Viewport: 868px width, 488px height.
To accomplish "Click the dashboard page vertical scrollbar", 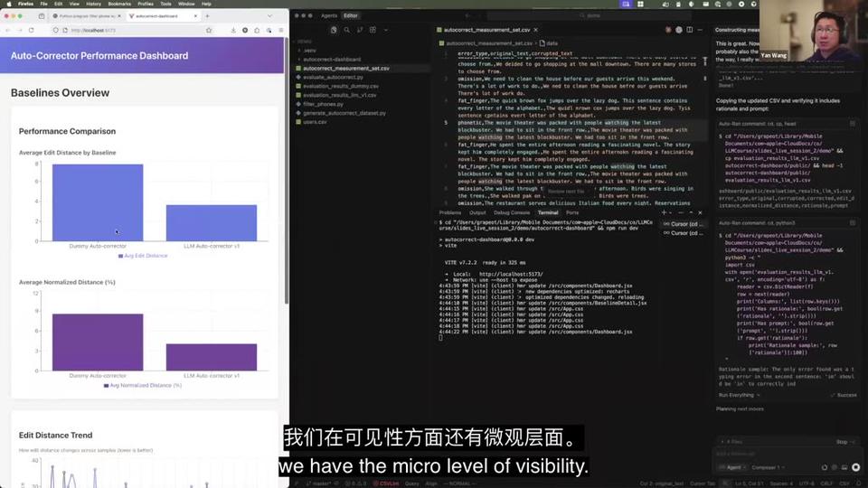I will (287, 173).
